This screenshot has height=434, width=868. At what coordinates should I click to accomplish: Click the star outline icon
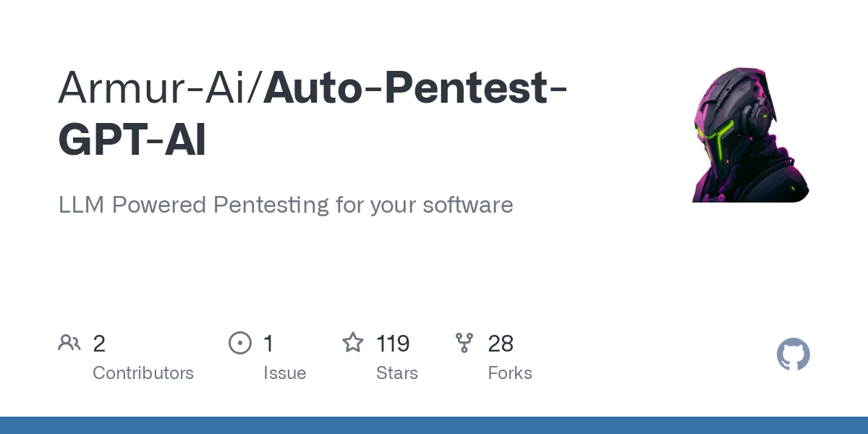click(x=353, y=342)
